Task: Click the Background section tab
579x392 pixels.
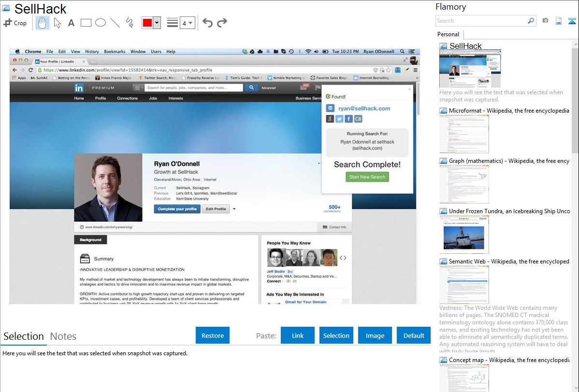Action: 90,240
